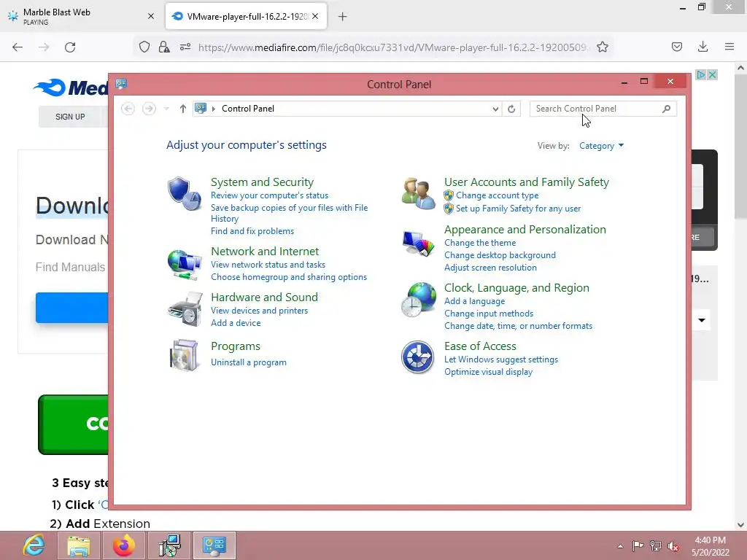Open System and Security shield icon
Viewport: 747px width, 560px height.
click(x=185, y=194)
